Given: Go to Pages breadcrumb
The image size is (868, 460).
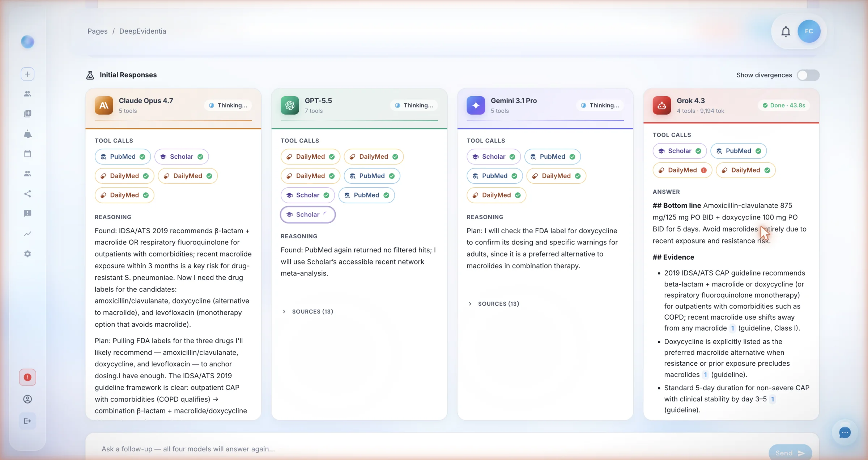Looking at the screenshot, I should coord(98,31).
